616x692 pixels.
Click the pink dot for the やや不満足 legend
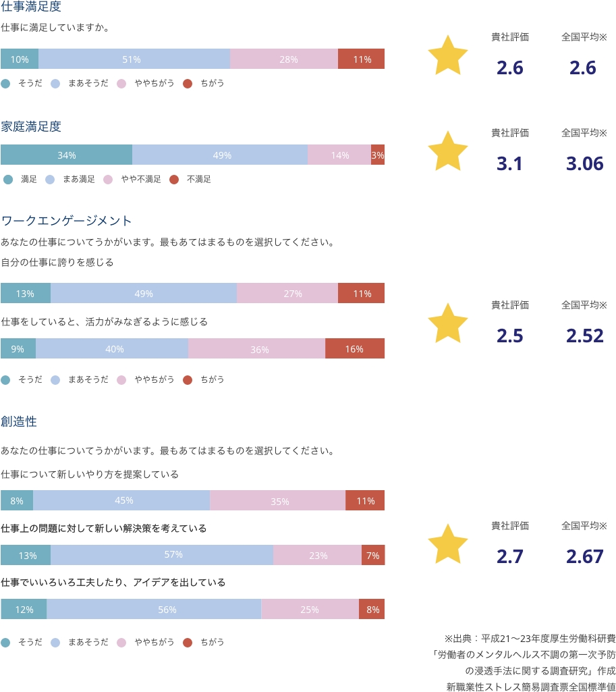(108, 180)
